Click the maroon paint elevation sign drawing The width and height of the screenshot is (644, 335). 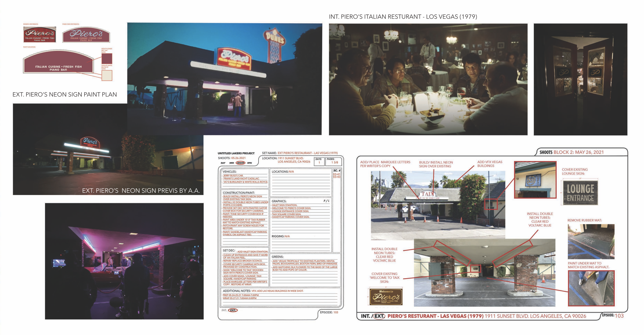pos(58,62)
